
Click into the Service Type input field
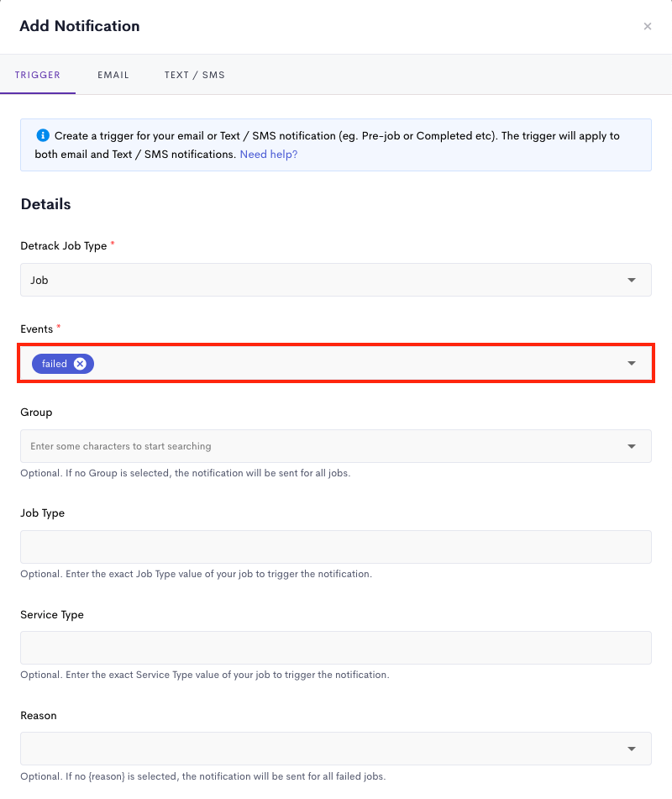pos(336,648)
